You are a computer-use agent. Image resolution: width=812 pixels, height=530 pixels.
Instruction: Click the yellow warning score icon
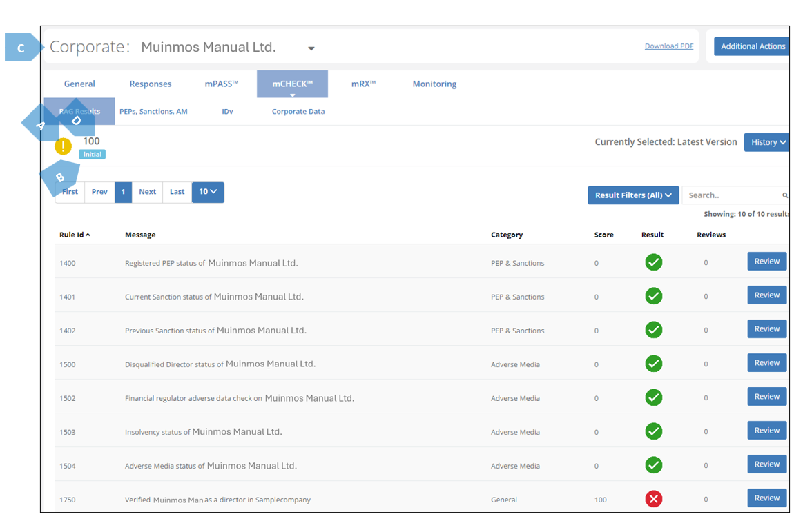[x=63, y=146]
